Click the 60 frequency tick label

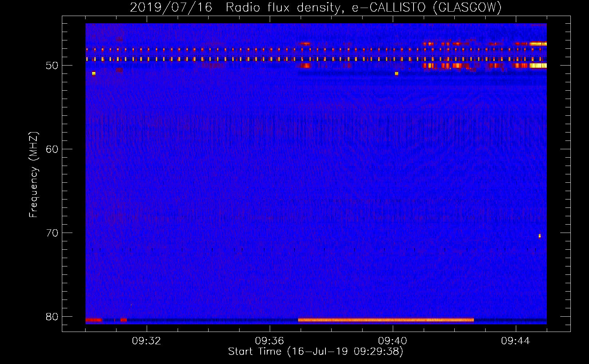click(52, 149)
